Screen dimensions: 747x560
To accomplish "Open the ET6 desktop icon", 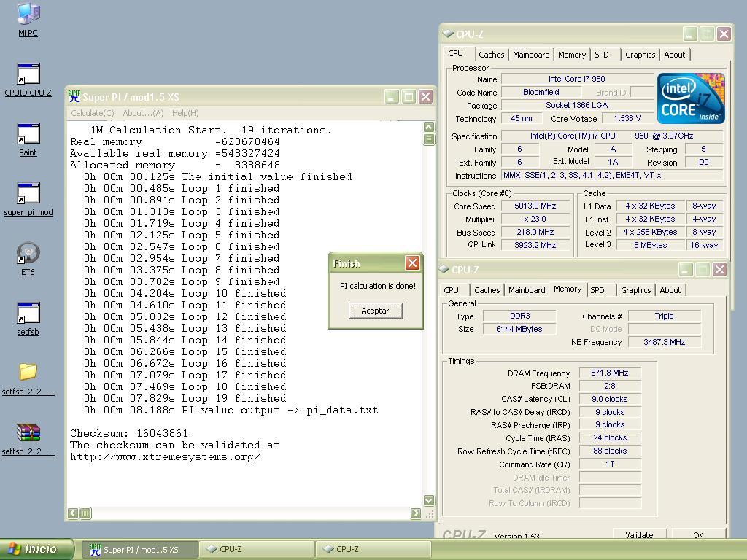I will coord(28,254).
